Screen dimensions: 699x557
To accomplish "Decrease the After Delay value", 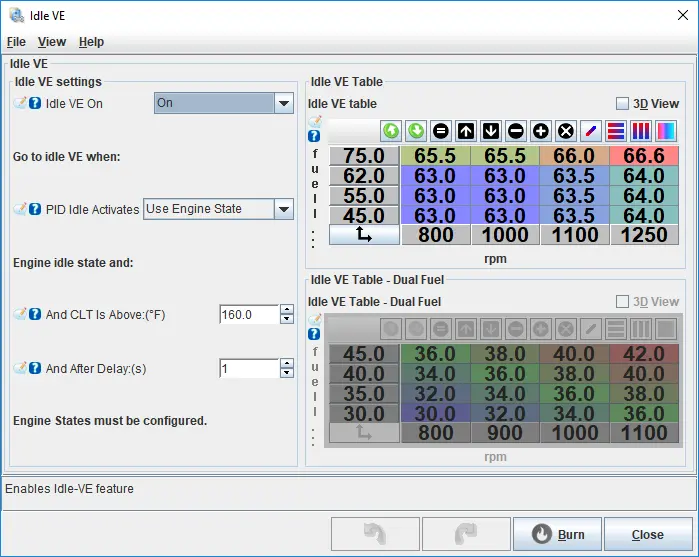I will (287, 373).
